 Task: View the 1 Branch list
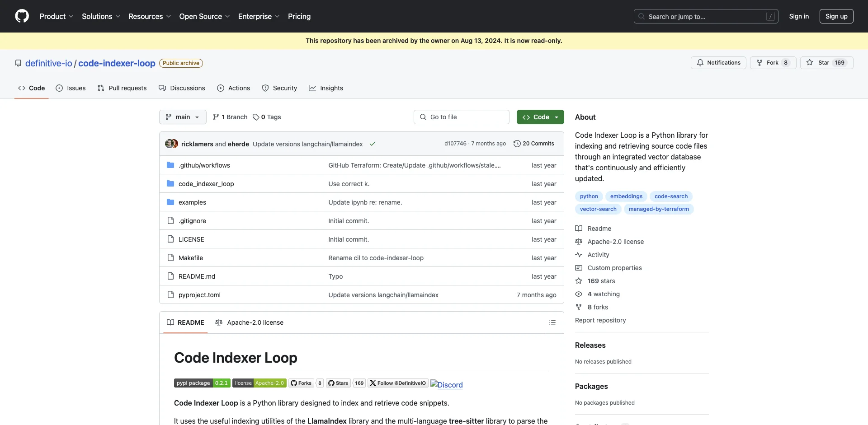[230, 117]
